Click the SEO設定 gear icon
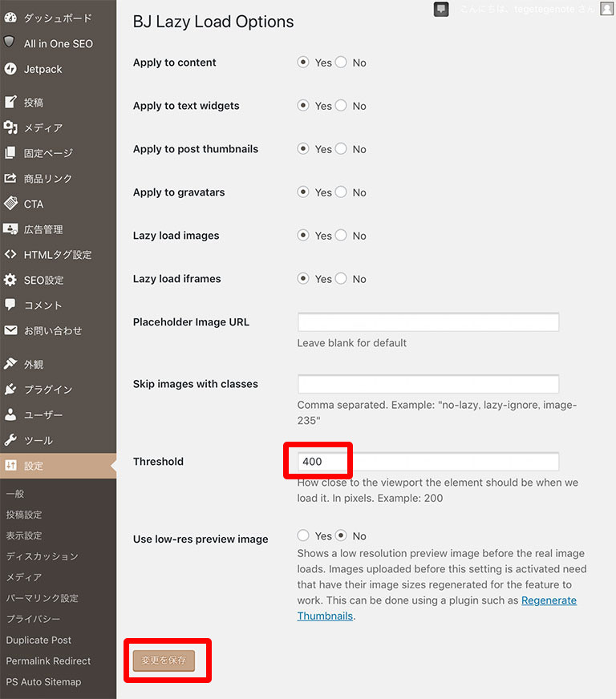616x699 pixels. 10,280
